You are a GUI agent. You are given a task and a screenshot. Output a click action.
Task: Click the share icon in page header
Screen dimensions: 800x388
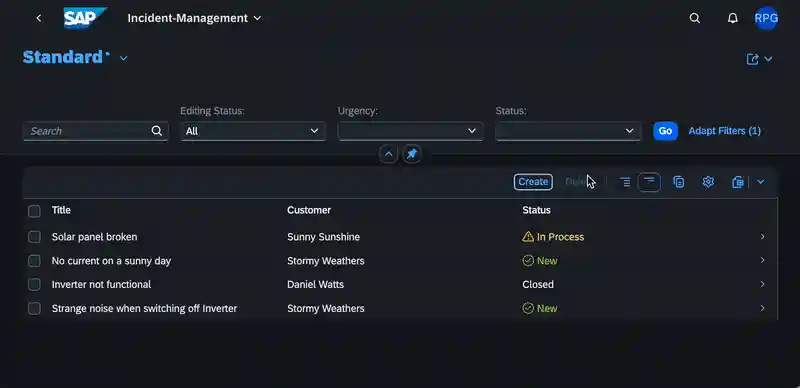pos(753,59)
